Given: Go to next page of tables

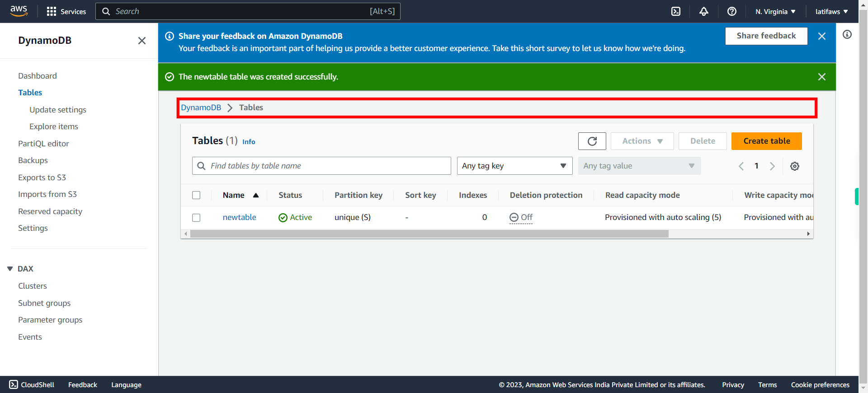Looking at the screenshot, I should (773, 166).
